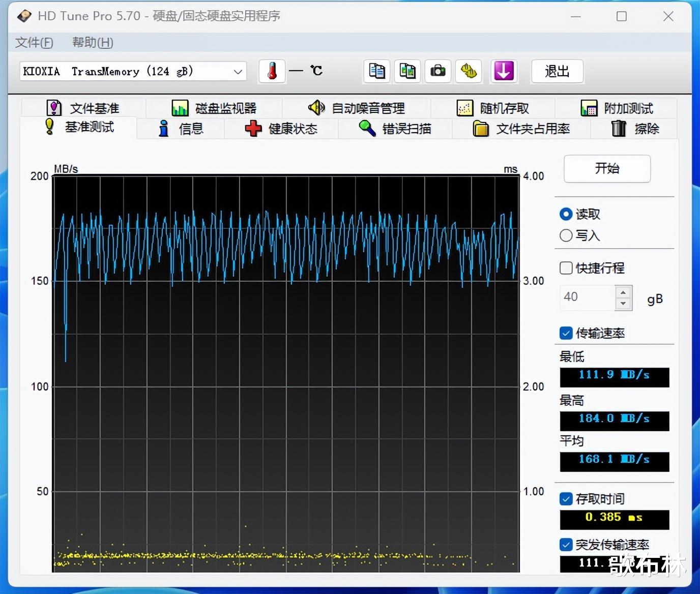The width and height of the screenshot is (700, 594).
Task: Click the 平均 value 168.1 MB/s
Action: (x=615, y=462)
